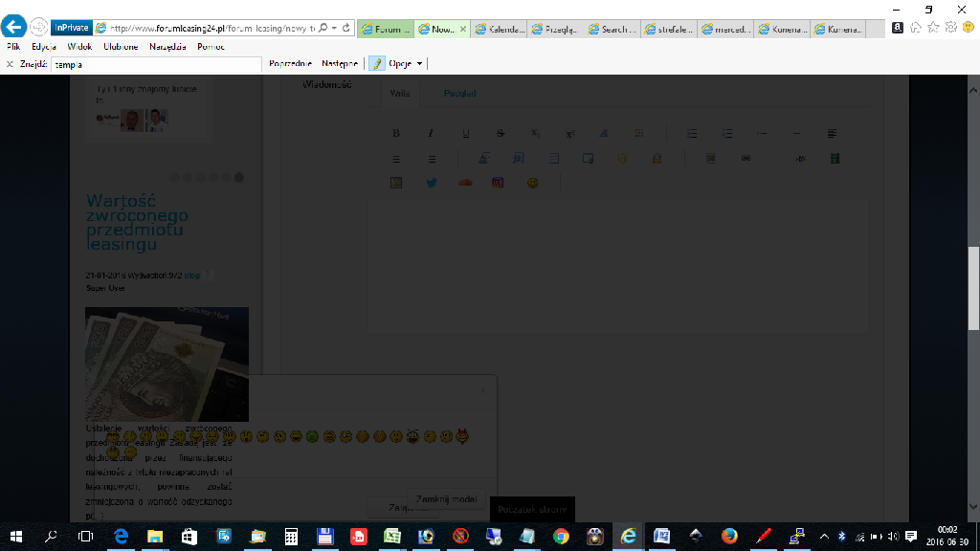Expand address bar search dropdown arrow

click(334, 28)
